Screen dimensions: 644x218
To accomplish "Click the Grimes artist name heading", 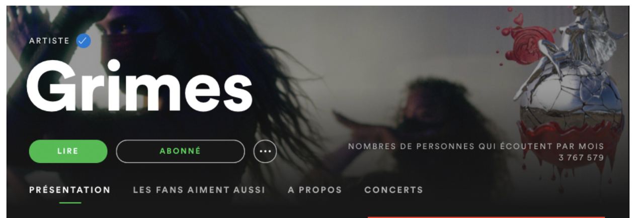I will tap(139, 86).
